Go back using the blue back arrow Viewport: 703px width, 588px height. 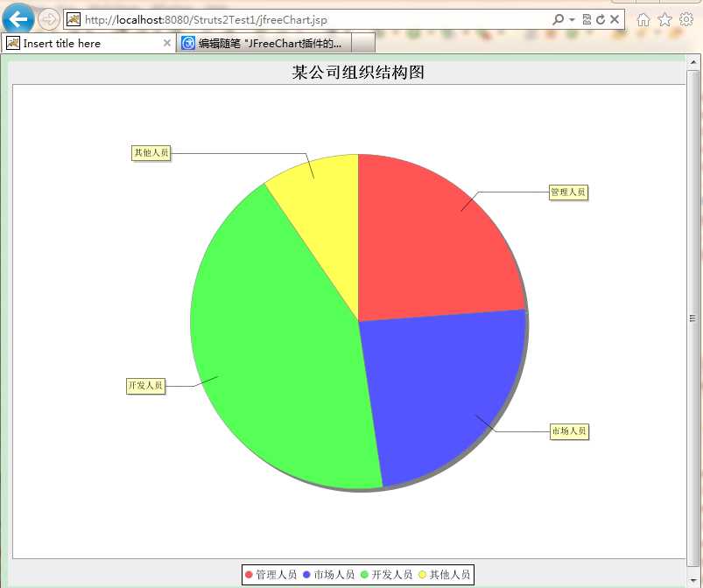click(x=18, y=19)
